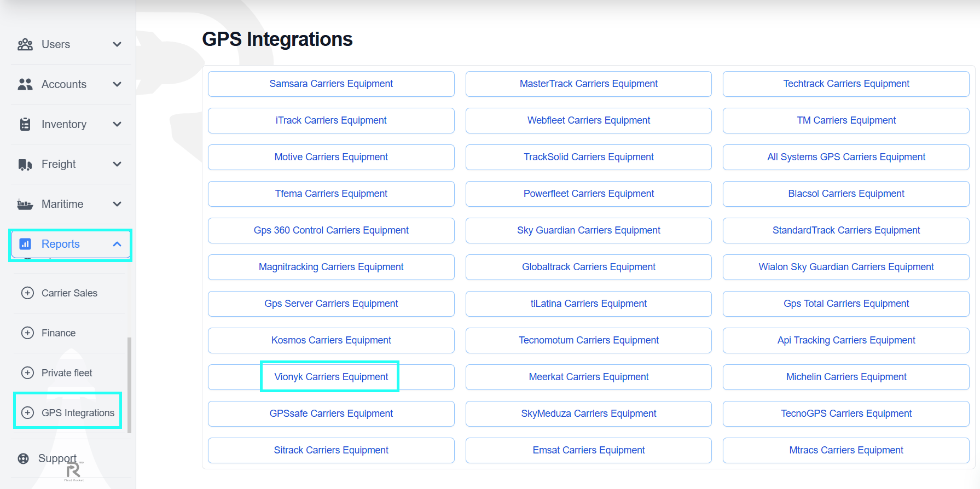Click the Freight icon
980x489 pixels.
[25, 164]
